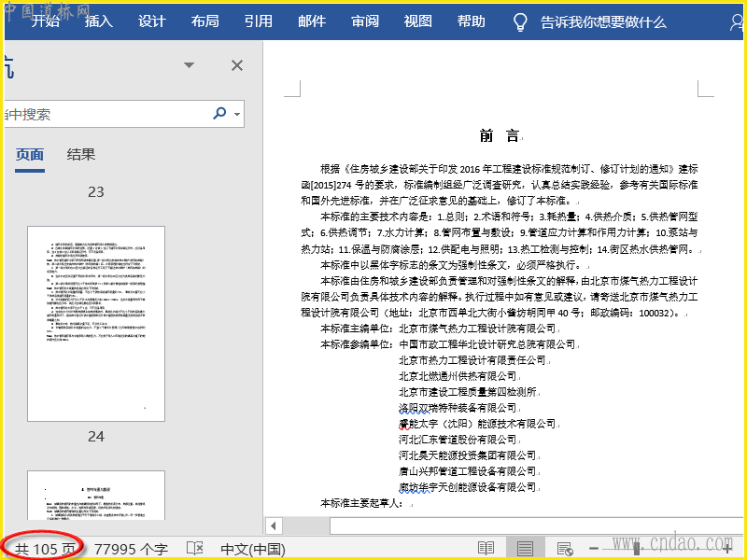Click the 中文(中国) language indicator
747x560 pixels.
tap(253, 549)
